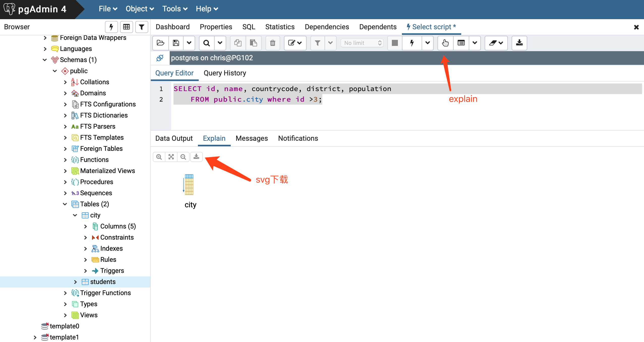Click the Save file floppy icon

tap(176, 43)
